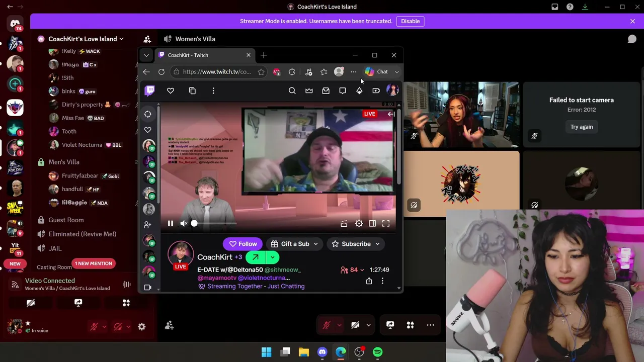Open the Copilot Chat button
Image resolution: width=644 pixels, height=362 pixels.
pos(377,72)
